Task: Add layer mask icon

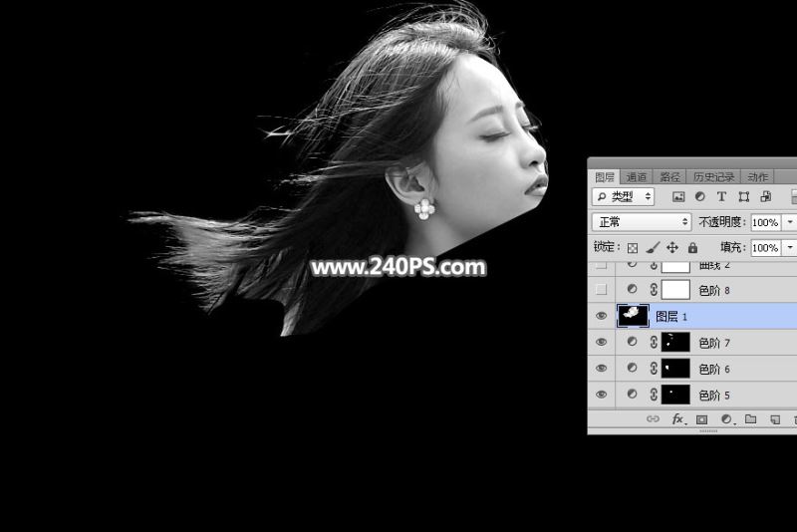Action: (x=702, y=419)
